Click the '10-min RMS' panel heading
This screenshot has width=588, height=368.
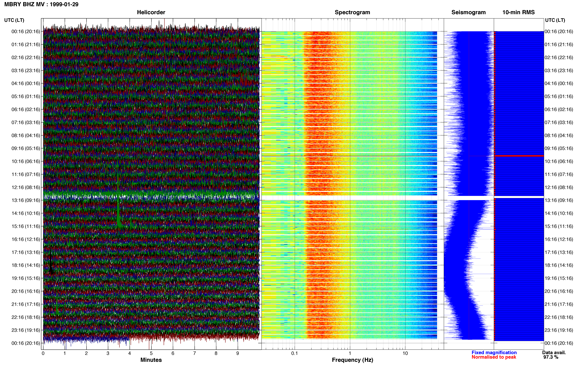[x=518, y=12]
